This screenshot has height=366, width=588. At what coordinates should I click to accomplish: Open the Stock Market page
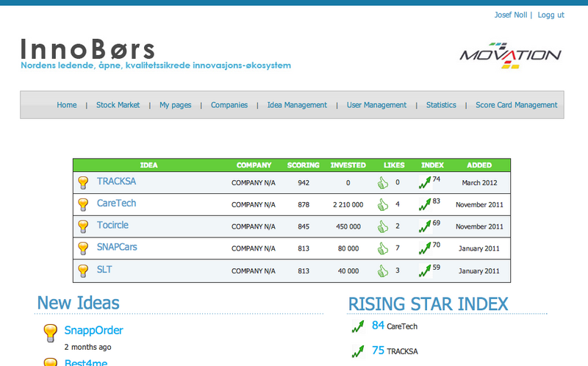pyautogui.click(x=118, y=105)
